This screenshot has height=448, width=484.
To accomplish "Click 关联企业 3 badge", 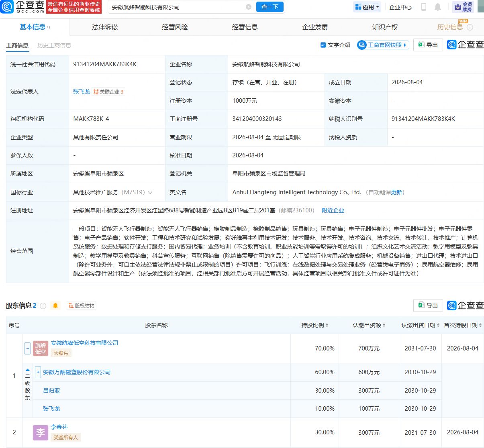I will pos(108,92).
